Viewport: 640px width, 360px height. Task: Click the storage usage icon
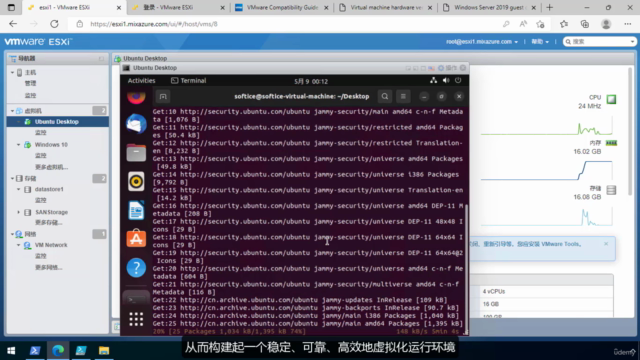click(611, 190)
